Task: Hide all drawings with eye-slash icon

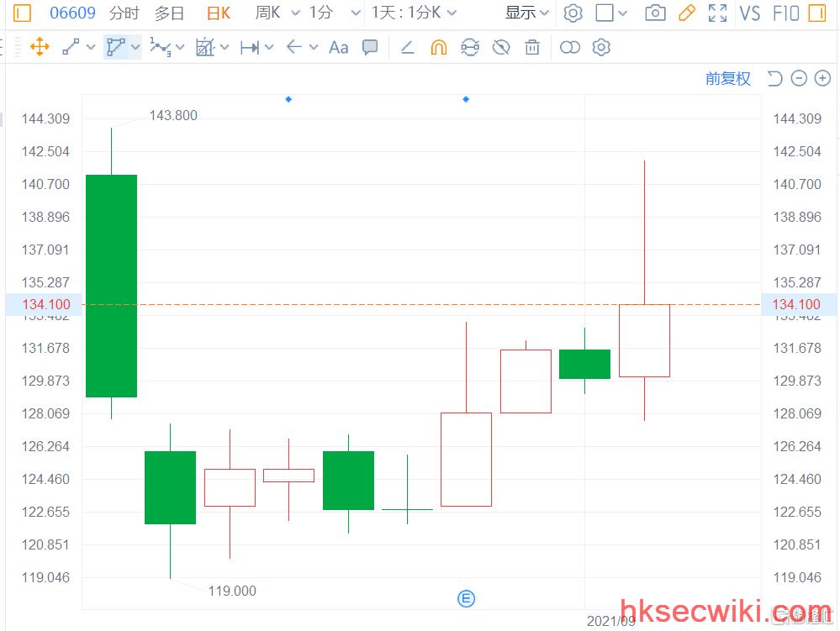Action: click(x=501, y=48)
